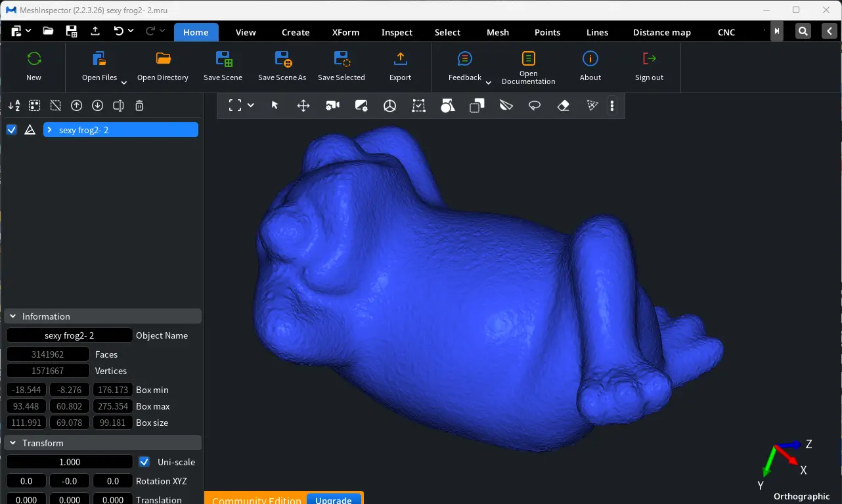The height and width of the screenshot is (504, 842).
Task: Click the Export upload icon
Action: pos(400,58)
